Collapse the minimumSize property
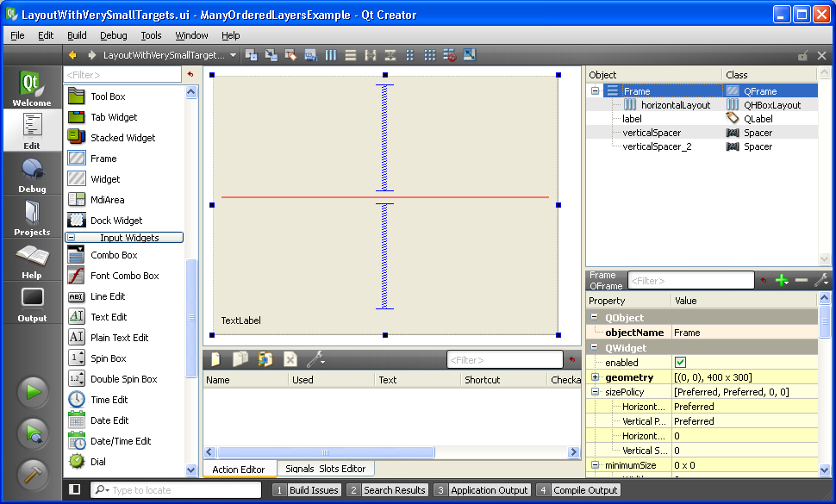This screenshot has height=504, width=836. (595, 465)
